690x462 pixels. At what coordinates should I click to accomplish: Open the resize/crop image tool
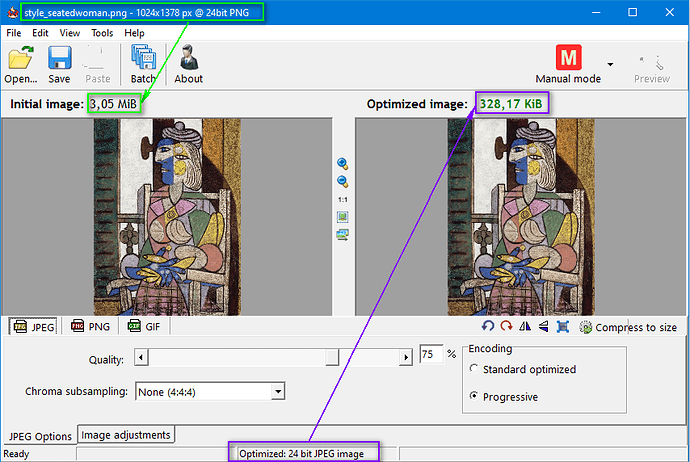(563, 326)
